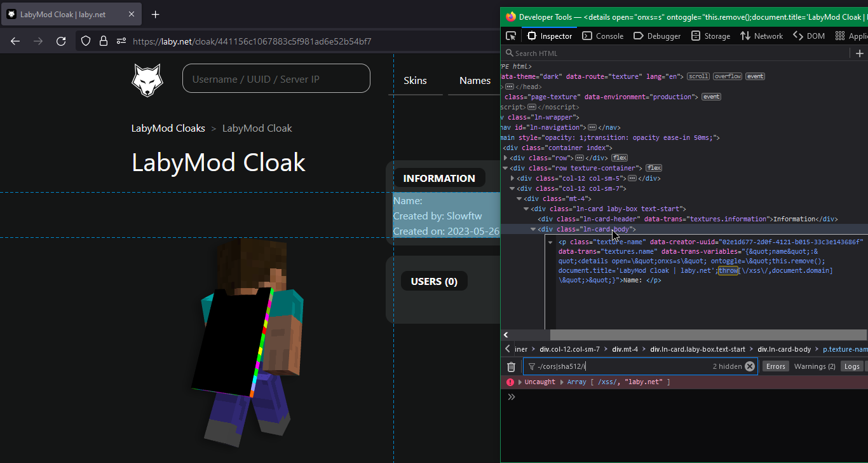Expand the Array [ /xss/, laby.net ] object
Screen dimensions: 868x463
(x=561, y=382)
